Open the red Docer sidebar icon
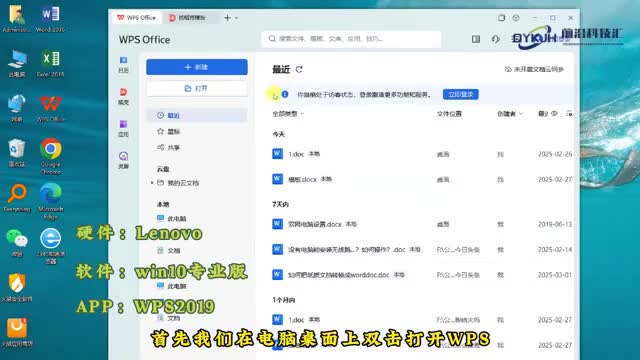 click(123, 96)
